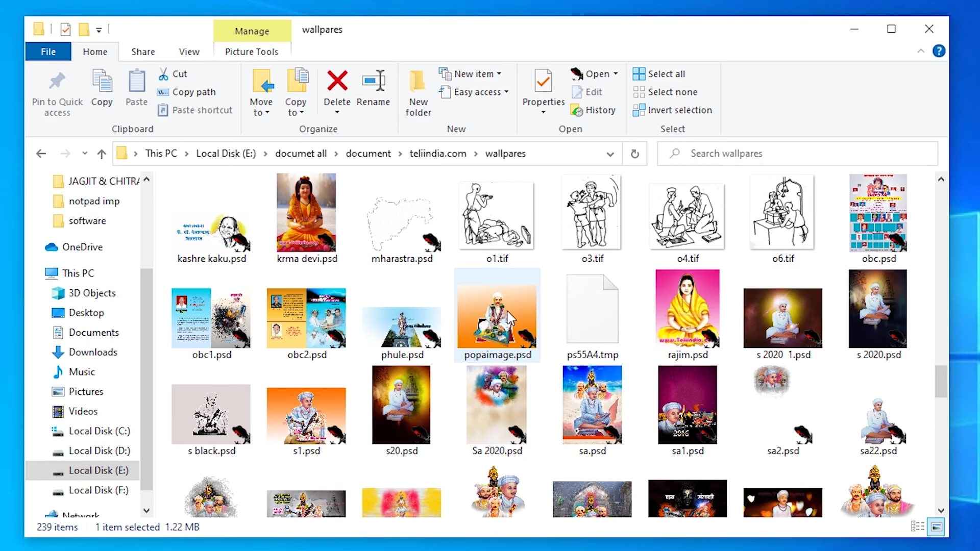Open 3D Objects in sidebar

click(x=84, y=293)
